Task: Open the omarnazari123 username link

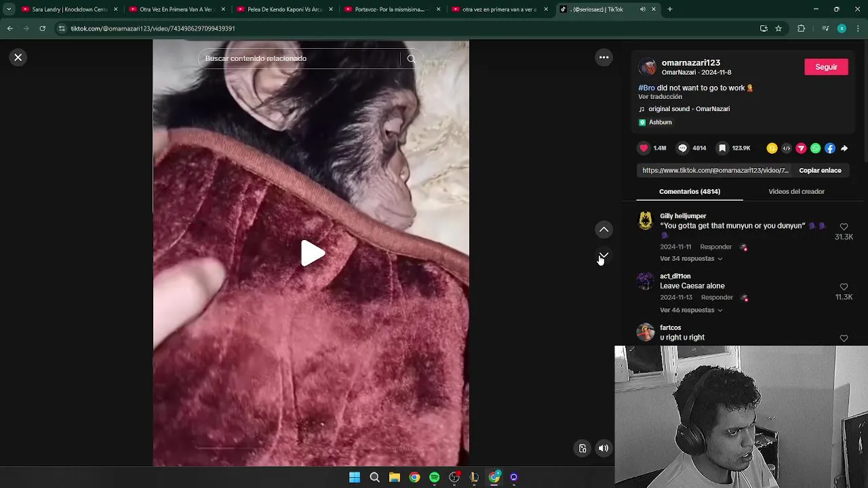Action: point(690,62)
